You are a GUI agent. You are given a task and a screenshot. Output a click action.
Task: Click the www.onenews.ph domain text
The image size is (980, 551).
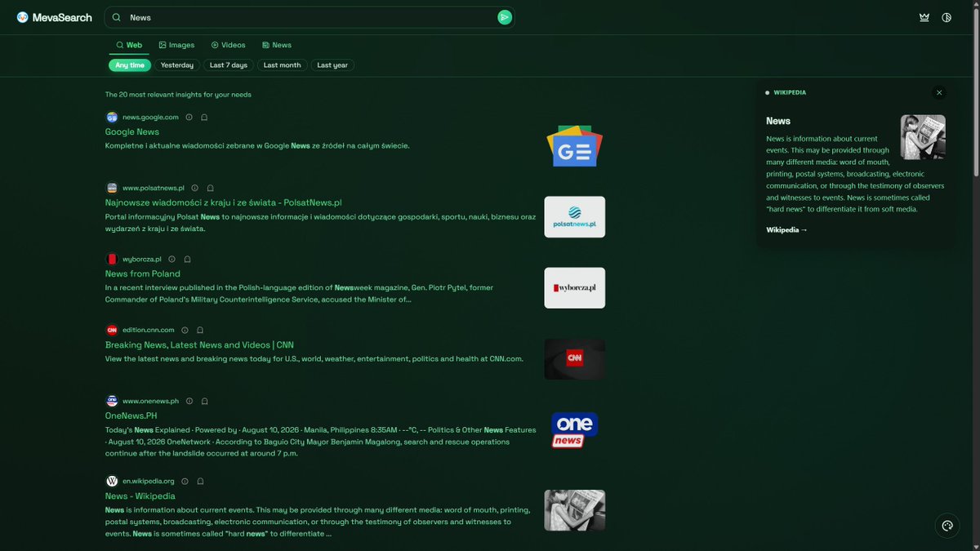(151, 401)
